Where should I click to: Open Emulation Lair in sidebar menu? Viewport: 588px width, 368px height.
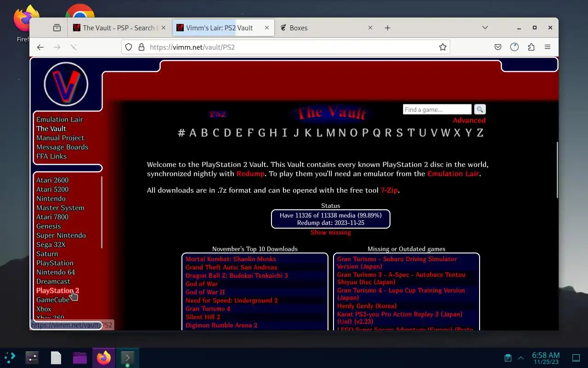pos(60,119)
